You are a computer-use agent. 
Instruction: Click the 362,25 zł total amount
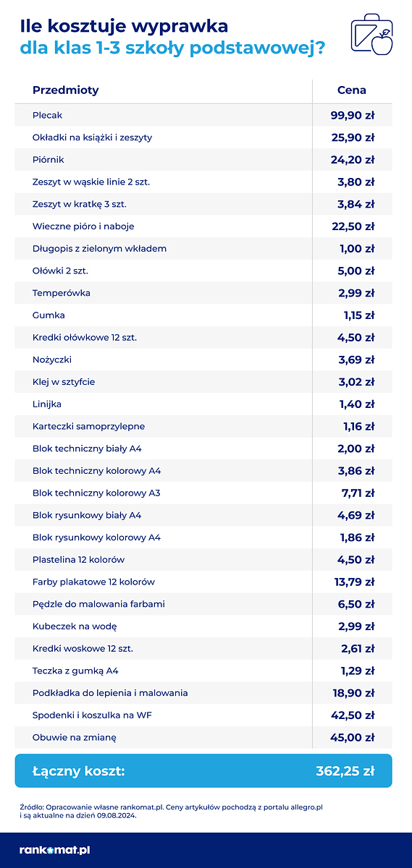click(x=345, y=771)
